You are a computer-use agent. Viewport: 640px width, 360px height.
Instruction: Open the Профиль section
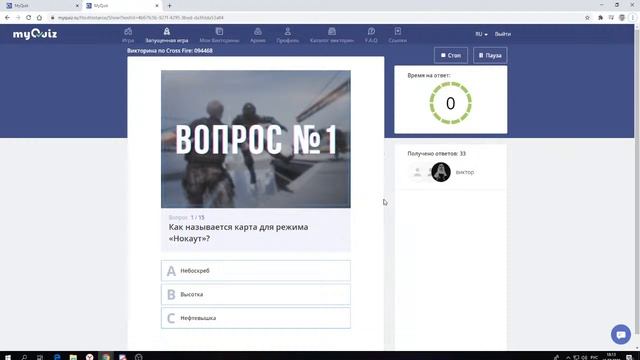(x=287, y=35)
